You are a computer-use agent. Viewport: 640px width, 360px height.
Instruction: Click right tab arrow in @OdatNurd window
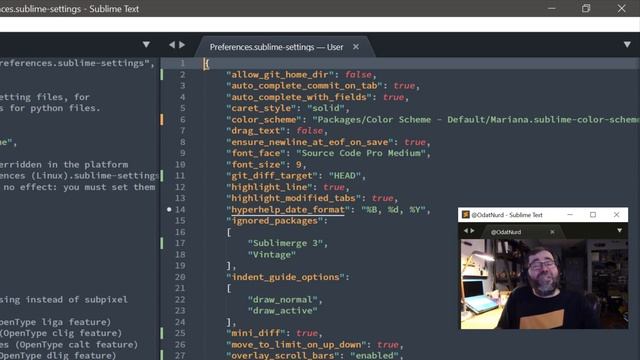tap(472, 231)
